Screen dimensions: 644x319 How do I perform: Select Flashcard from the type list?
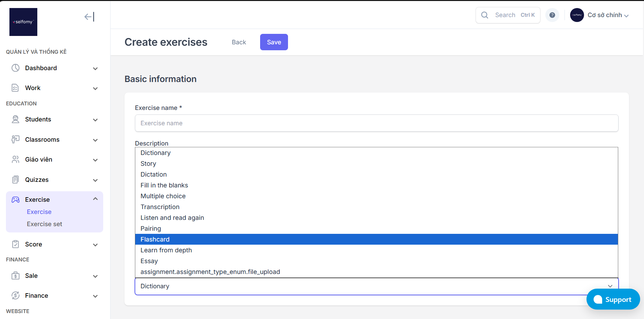coord(155,239)
